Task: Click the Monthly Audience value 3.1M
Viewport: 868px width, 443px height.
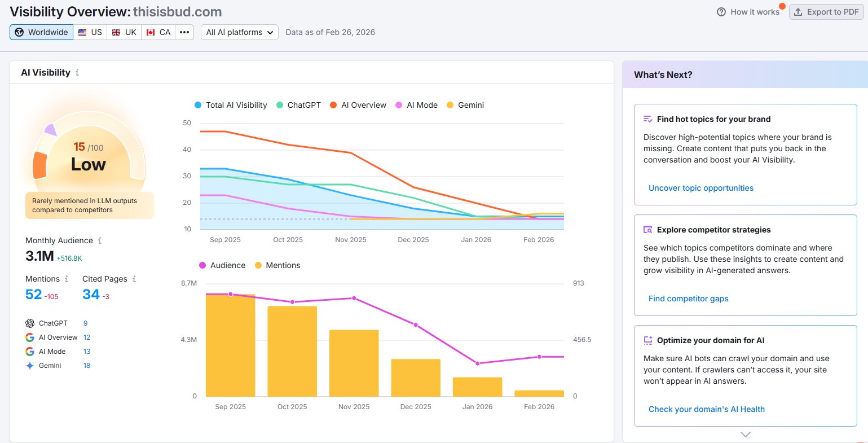Action: pyautogui.click(x=39, y=256)
